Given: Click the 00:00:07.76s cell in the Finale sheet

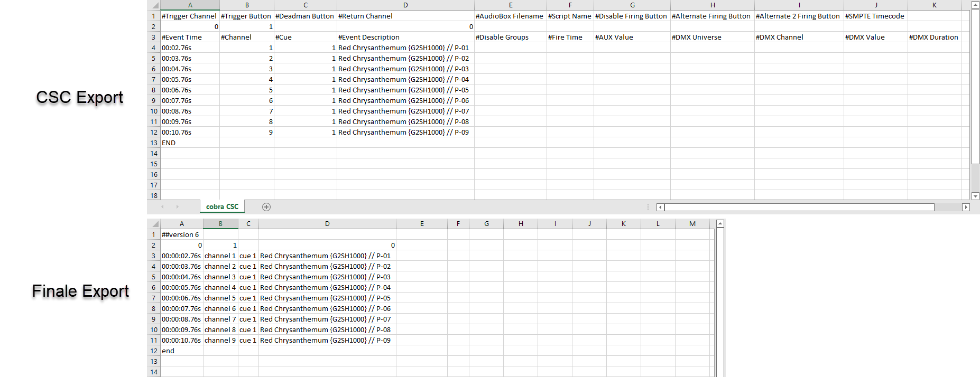Looking at the screenshot, I should pos(182,309).
